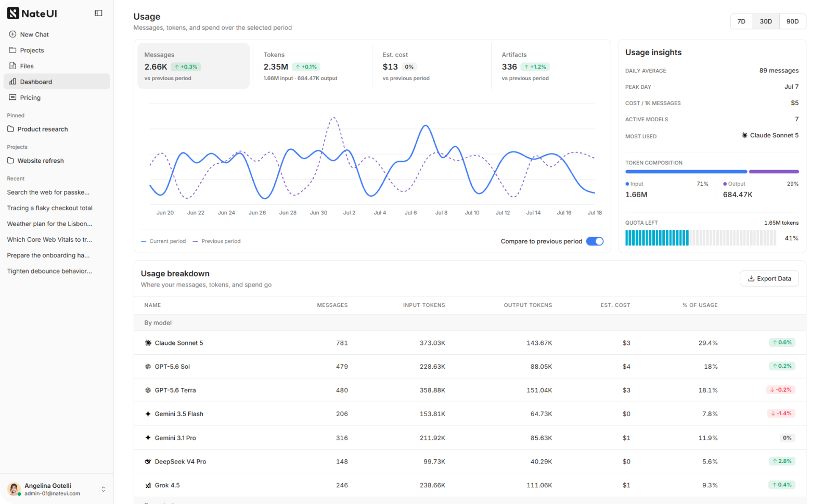Open Dashboard in the sidebar

(57, 82)
